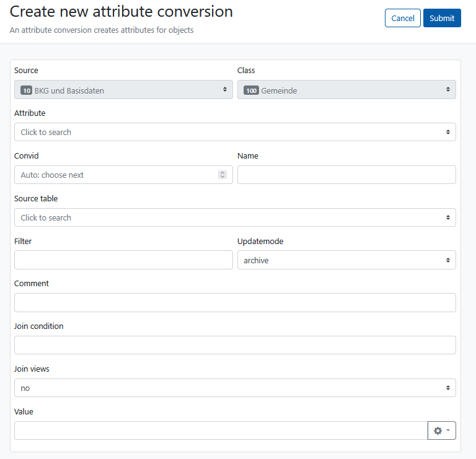476x459 pixels.
Task: Click into the Join condition field
Action: [x=235, y=345]
